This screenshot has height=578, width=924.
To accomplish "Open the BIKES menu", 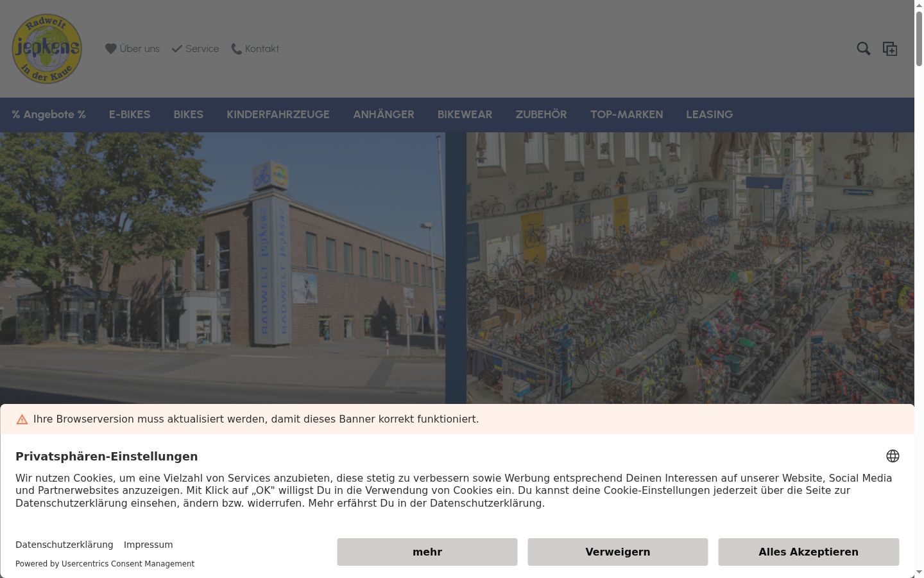I will pos(189,114).
